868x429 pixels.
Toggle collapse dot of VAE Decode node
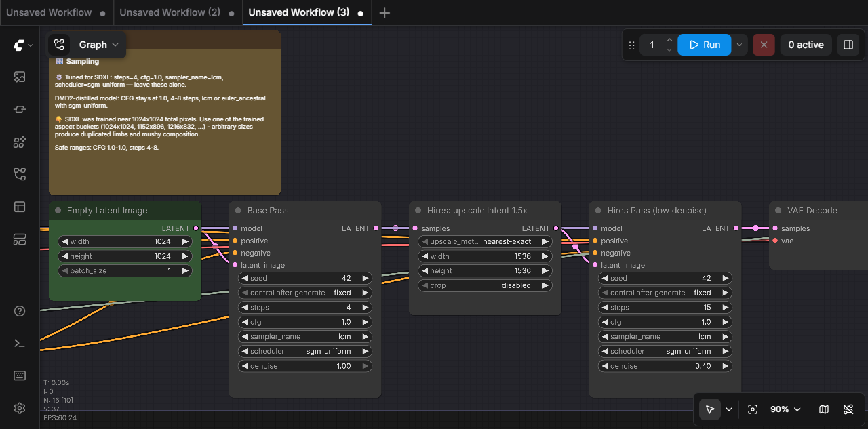click(778, 211)
